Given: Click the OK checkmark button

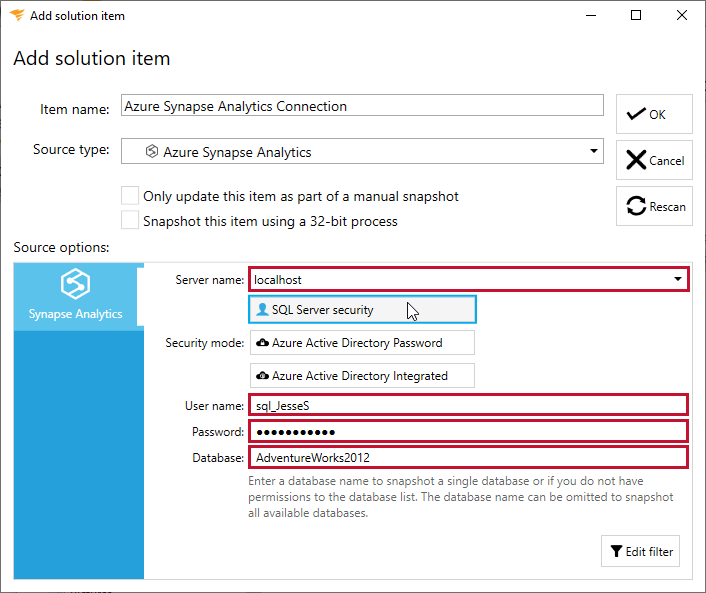Looking at the screenshot, I should point(654,114).
